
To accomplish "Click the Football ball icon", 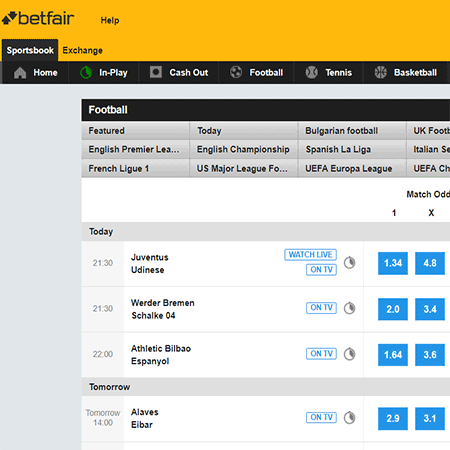I will coord(236,72).
